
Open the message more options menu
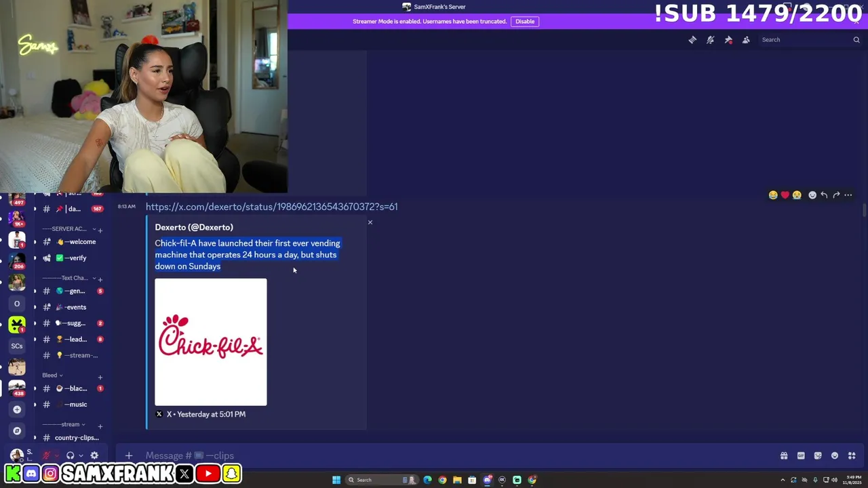coord(848,195)
